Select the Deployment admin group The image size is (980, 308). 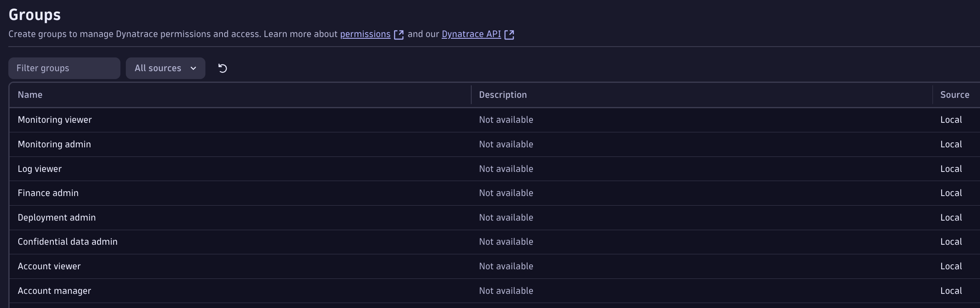coord(57,218)
